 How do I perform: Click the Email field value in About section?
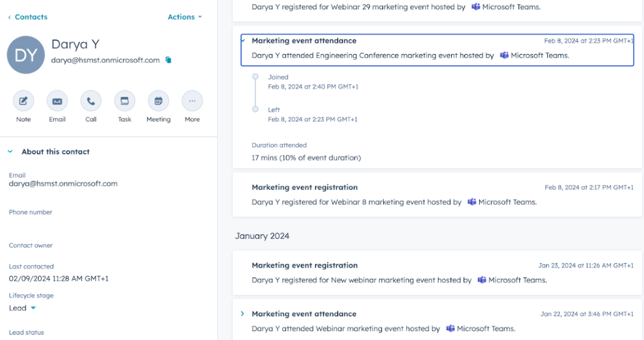pyautogui.click(x=63, y=184)
